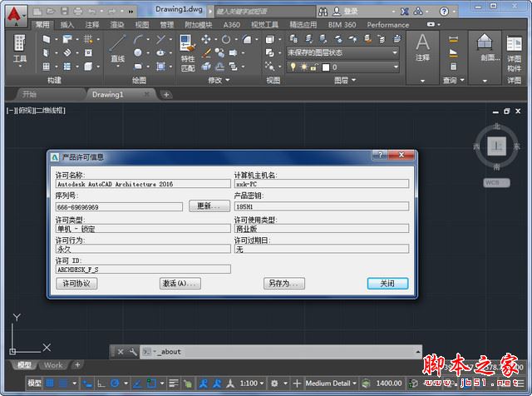Image resolution: width=532 pixels, height=396 pixels.
Task: Toggle polar tracking in status bar
Action: tap(115, 384)
